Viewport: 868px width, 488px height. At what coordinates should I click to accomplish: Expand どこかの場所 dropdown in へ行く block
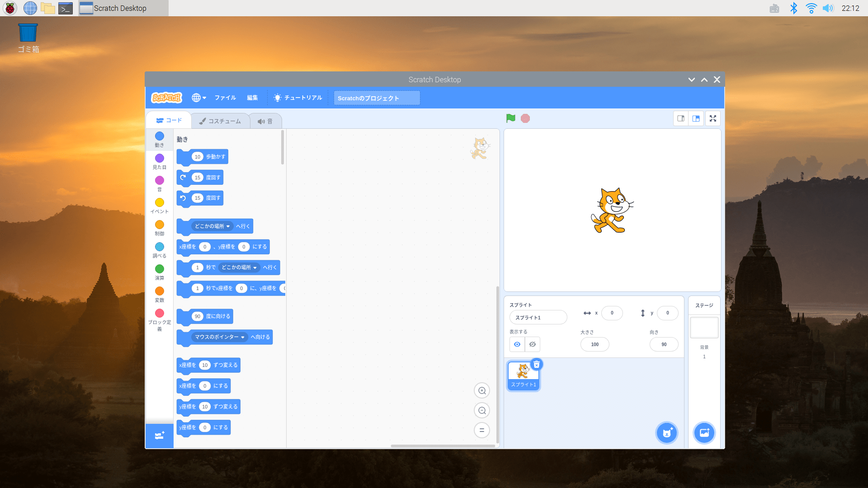pos(212,226)
